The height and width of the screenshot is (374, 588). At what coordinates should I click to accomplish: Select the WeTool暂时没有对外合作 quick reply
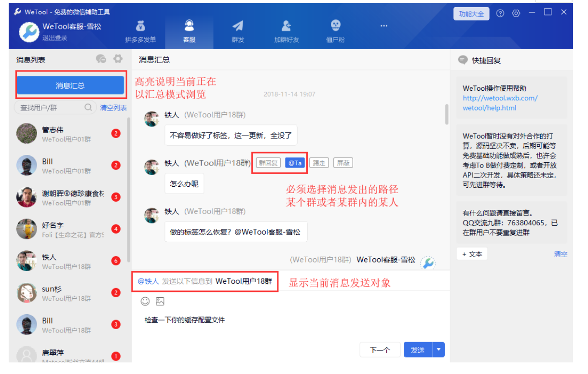512,160
